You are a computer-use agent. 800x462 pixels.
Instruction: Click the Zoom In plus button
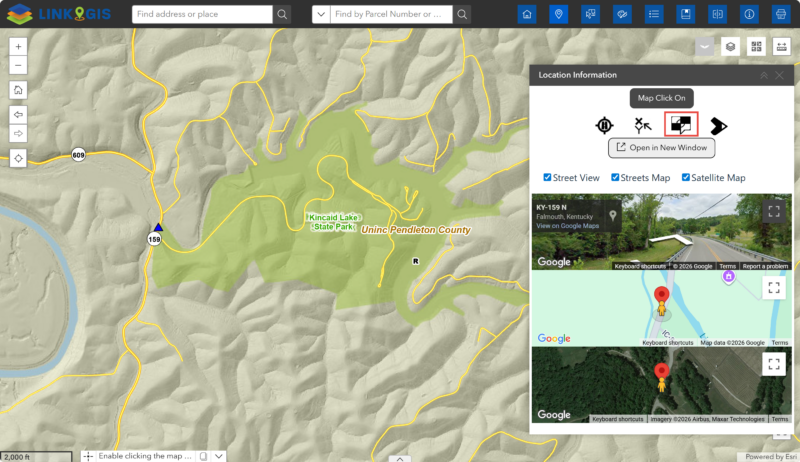click(18, 47)
